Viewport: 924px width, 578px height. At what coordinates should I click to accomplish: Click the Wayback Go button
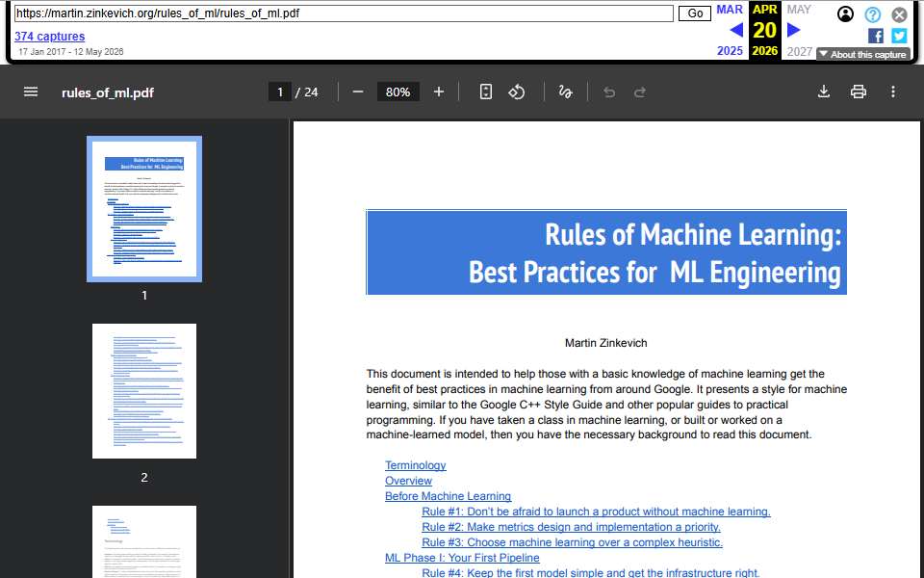[695, 13]
